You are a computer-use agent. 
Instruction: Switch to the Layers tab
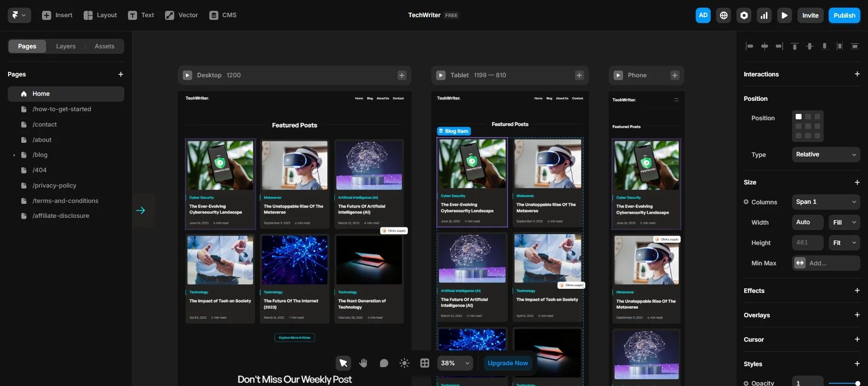66,46
